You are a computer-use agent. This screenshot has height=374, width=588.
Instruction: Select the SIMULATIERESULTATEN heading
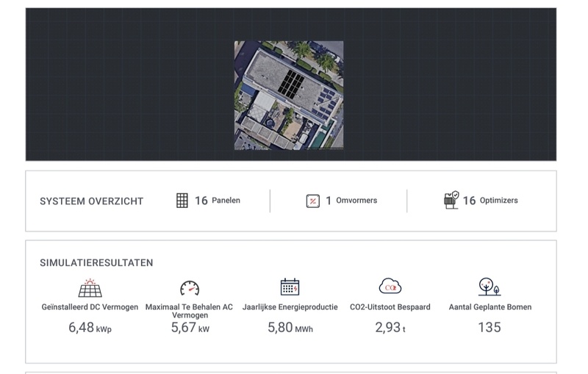coord(96,263)
